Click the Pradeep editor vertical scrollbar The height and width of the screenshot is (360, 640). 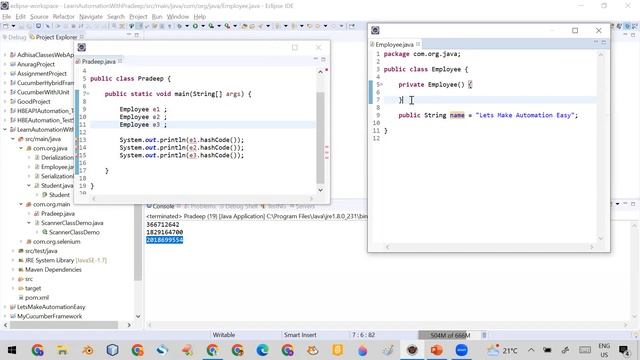[x=320, y=138]
